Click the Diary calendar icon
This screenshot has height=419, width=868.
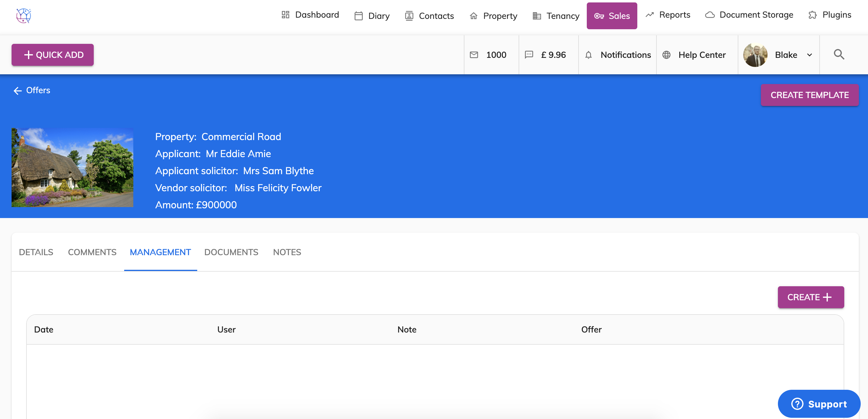pyautogui.click(x=359, y=16)
